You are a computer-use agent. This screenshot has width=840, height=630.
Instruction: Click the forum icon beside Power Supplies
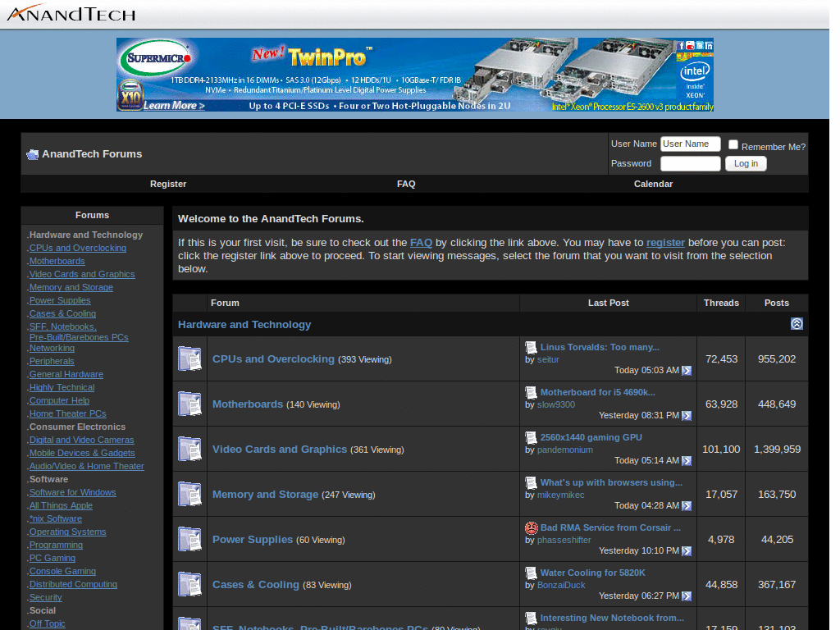tap(189, 539)
